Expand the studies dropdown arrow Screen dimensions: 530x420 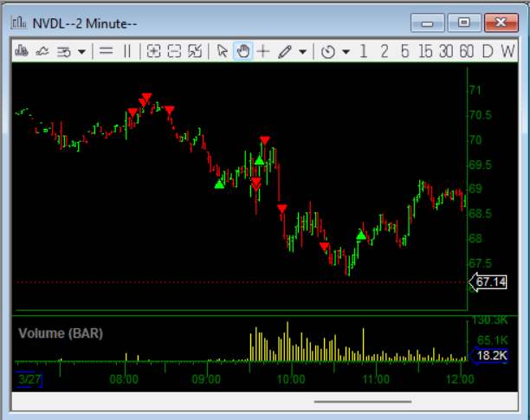[81, 52]
